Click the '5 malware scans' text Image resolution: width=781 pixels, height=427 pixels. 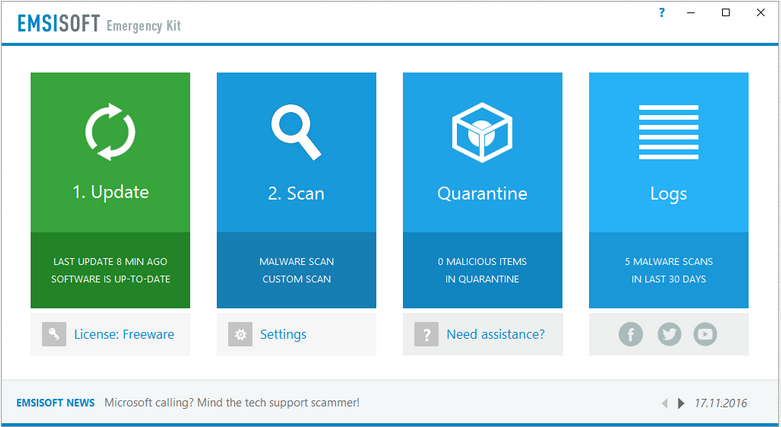click(668, 262)
